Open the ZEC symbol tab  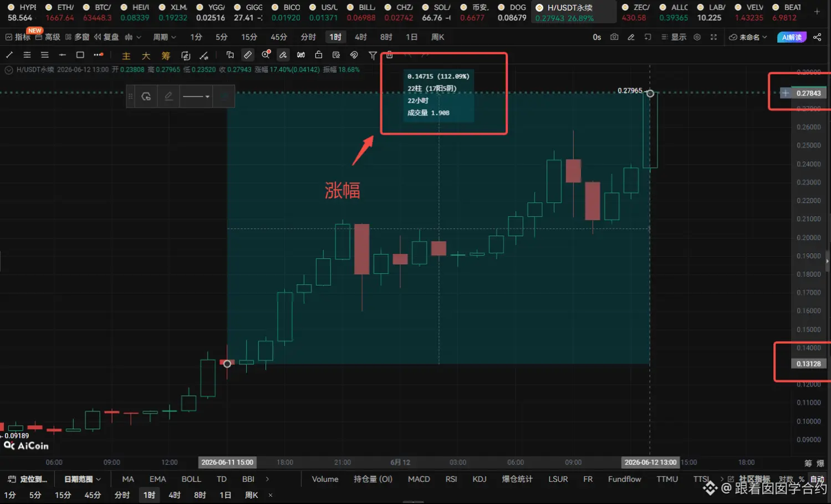pyautogui.click(x=636, y=12)
